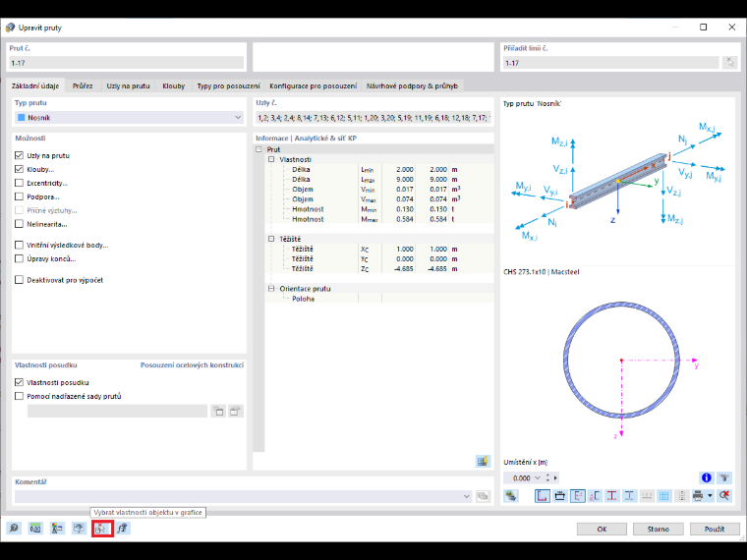Click the gray T-section icon next to info
The width and height of the screenshot is (747, 560).
tap(724, 477)
